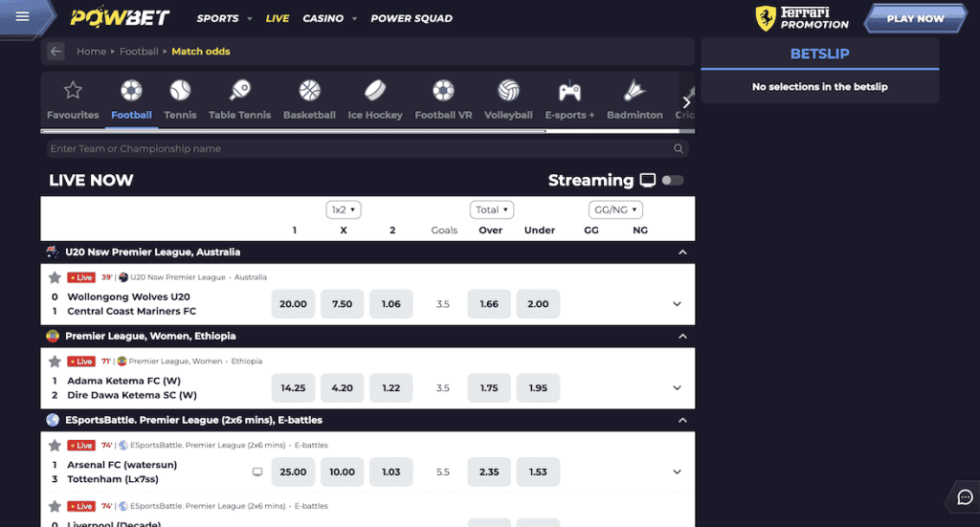Click the Ferrari Promotion banner
This screenshot has height=527, width=980.
coord(803,18)
